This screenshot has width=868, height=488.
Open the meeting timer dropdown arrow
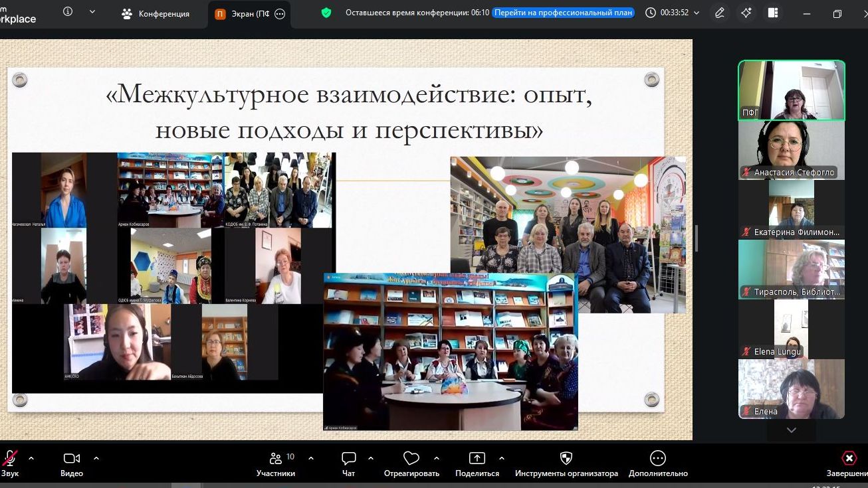click(x=697, y=13)
